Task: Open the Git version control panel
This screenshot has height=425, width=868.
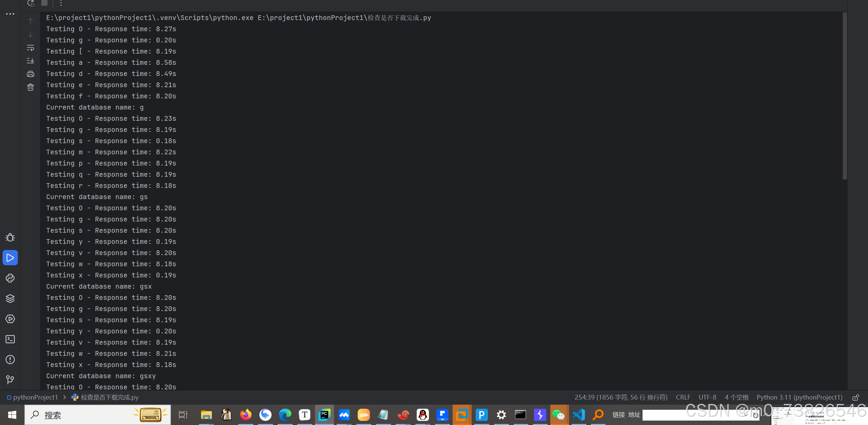Action: point(10,380)
